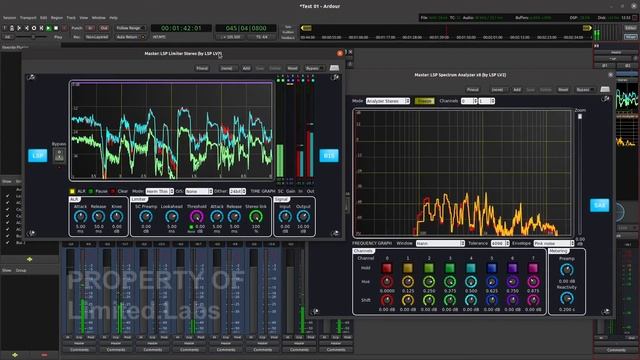The width and height of the screenshot is (640, 360).
Task: Adjust the Lookahead knob in Limiter
Action: click(x=172, y=217)
